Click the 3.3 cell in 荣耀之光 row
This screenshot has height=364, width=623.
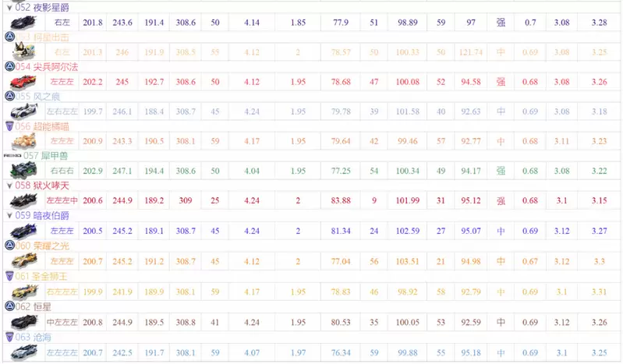tap(599, 261)
